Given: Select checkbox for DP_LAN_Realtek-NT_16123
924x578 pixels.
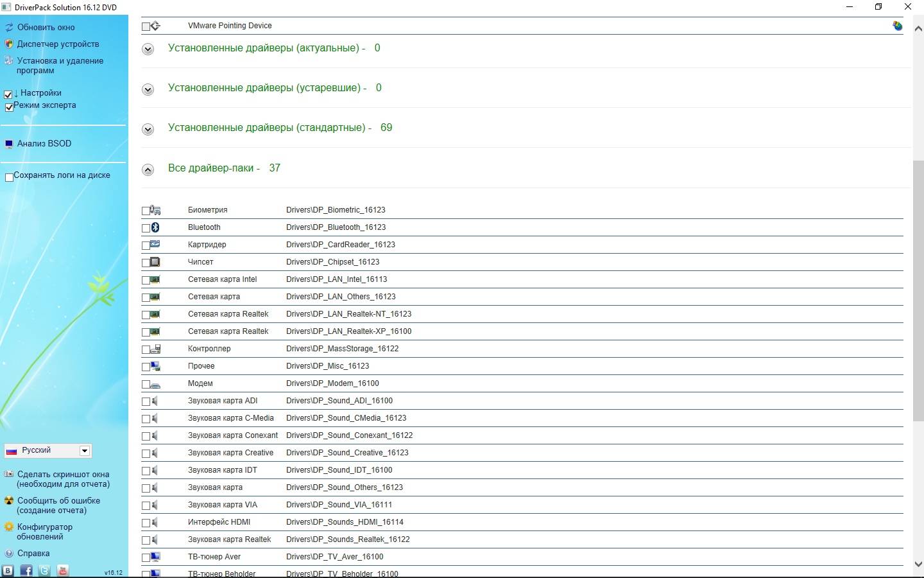Looking at the screenshot, I should [x=146, y=315].
